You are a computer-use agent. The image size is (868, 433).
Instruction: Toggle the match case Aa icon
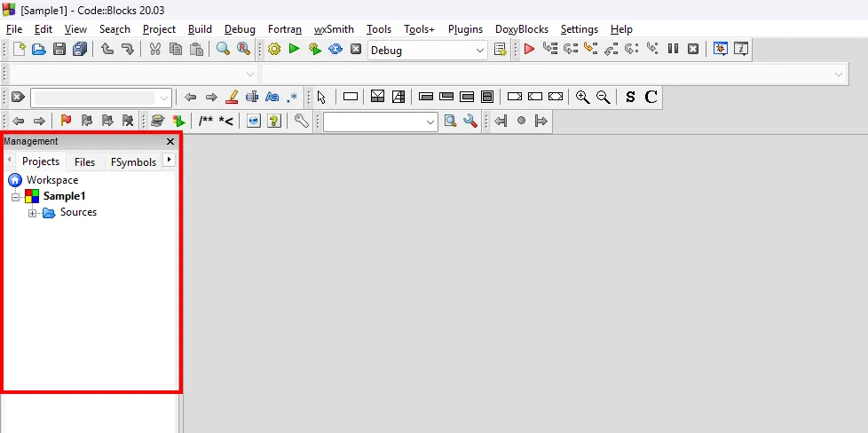pyautogui.click(x=272, y=97)
